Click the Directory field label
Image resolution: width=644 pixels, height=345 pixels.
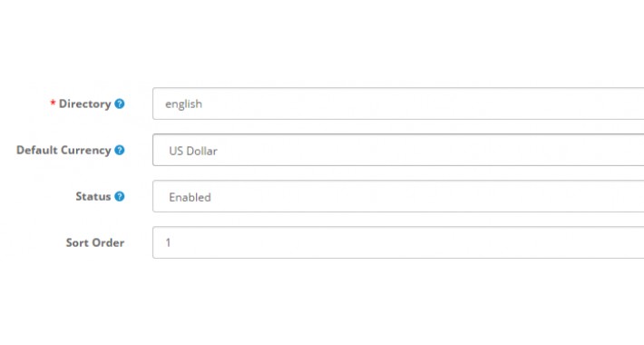[x=84, y=103]
